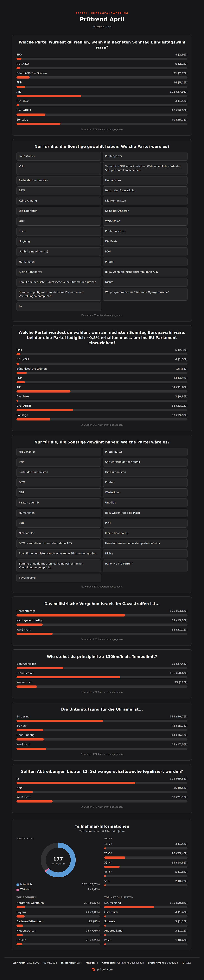The height and width of the screenshot is (980, 204).
Task: Click the 'Kategorie: Politik und Gesellschaft' label
Action: click(x=123, y=962)
